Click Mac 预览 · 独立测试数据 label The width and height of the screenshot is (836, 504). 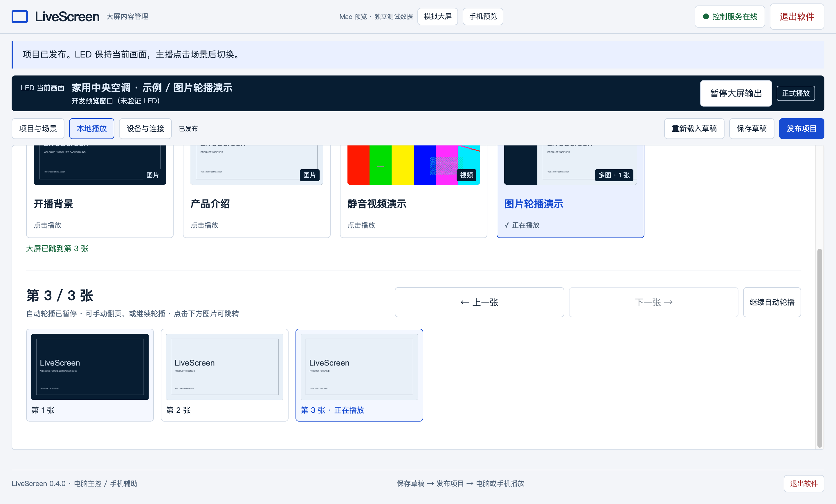[x=376, y=17]
